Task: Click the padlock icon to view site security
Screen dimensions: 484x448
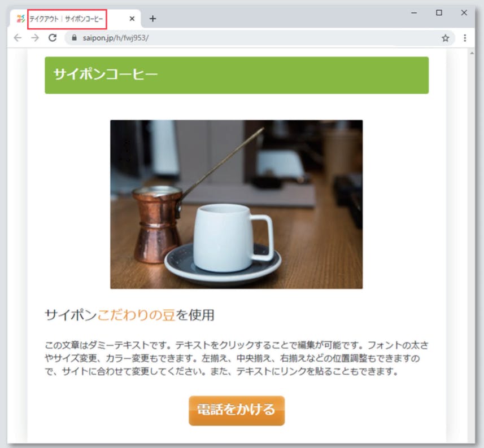Action: click(x=74, y=38)
